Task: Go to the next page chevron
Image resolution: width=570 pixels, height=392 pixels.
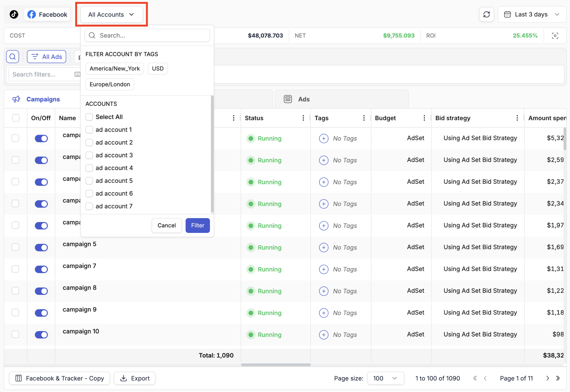Action: (547, 378)
